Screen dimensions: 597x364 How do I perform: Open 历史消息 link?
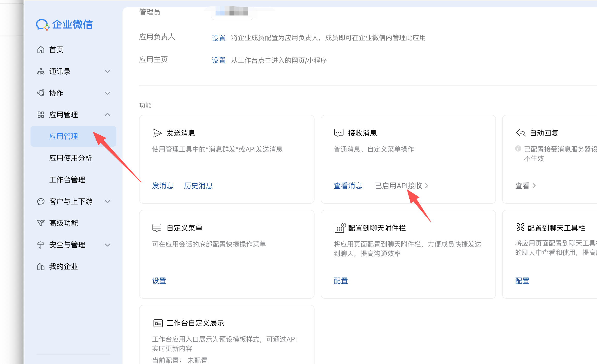[x=198, y=186]
